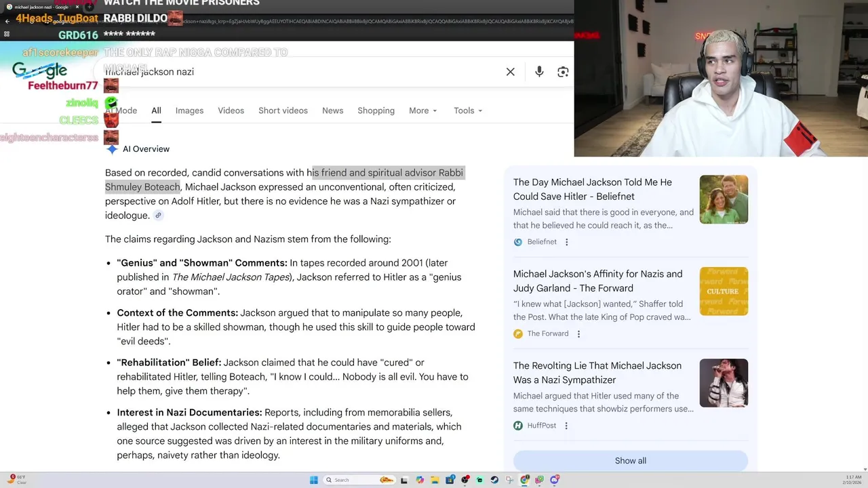This screenshot has height=488, width=868.
Task: Open the Snipping Tool from the taskbar
Action: tap(509, 480)
